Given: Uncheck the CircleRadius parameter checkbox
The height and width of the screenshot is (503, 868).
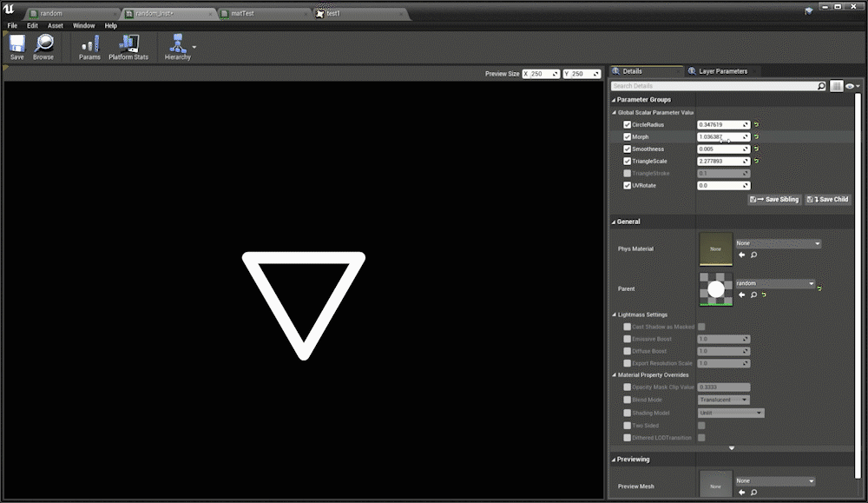Looking at the screenshot, I should pyautogui.click(x=628, y=124).
